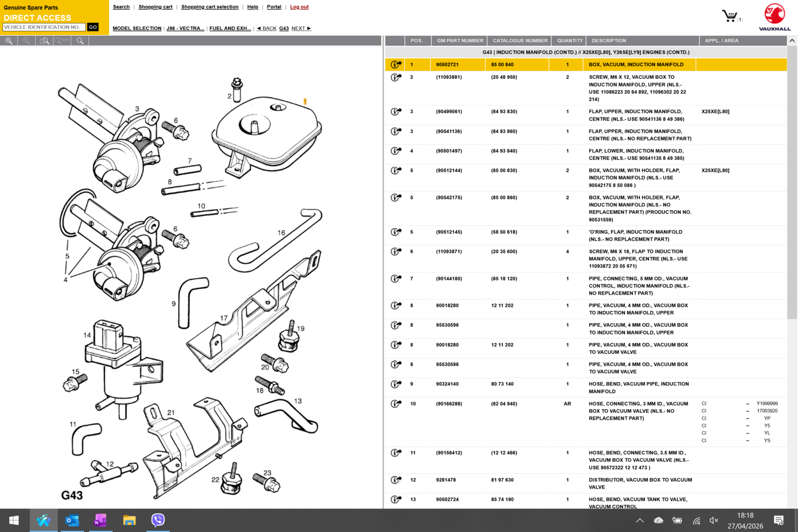The height and width of the screenshot is (532, 798).
Task: Open Outlook from the taskbar
Action: click(72, 520)
